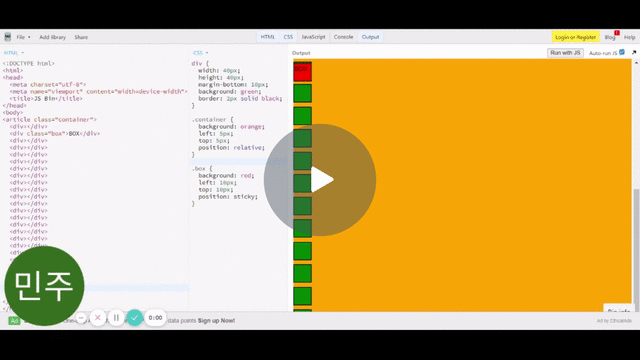Click the 'background: red;' CSS line
The image size is (640, 360).
[x=226, y=176]
